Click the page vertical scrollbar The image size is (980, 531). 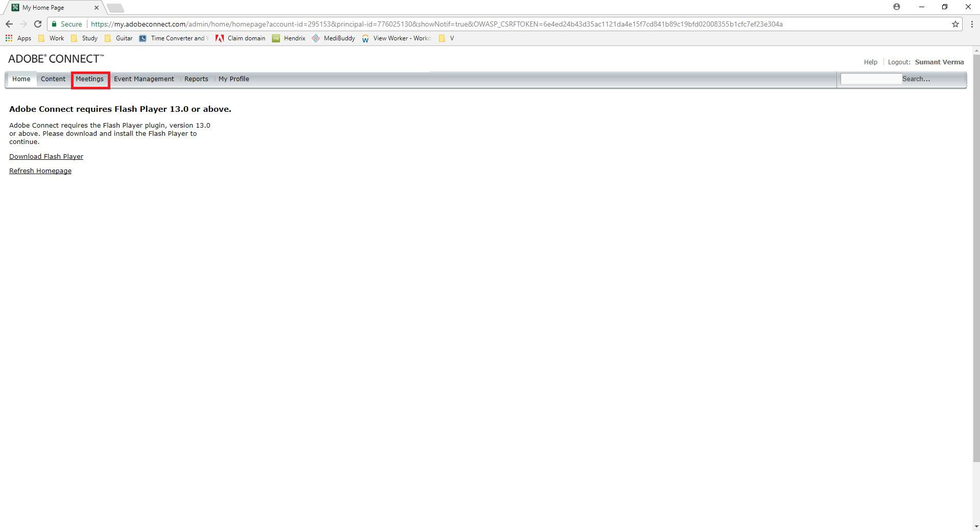(976, 258)
